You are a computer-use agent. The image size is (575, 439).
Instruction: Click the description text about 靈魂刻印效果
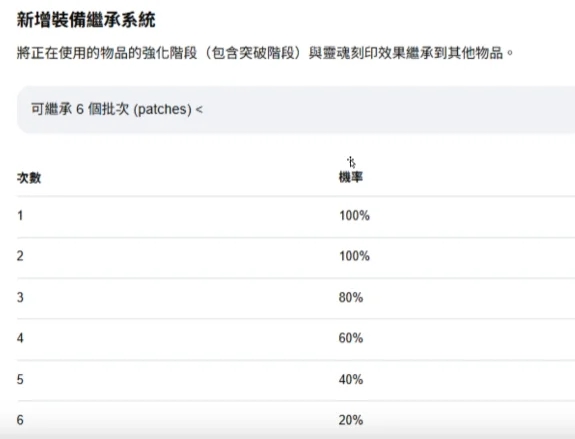point(265,53)
